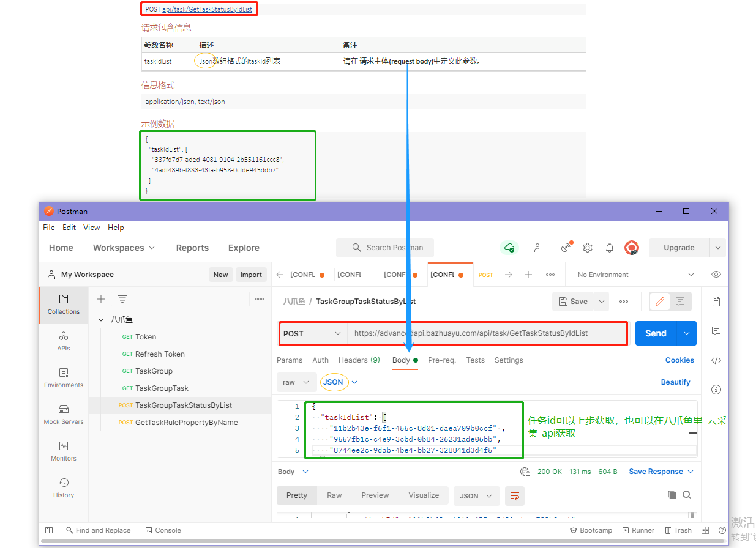Click the Beautify link

[x=676, y=382]
